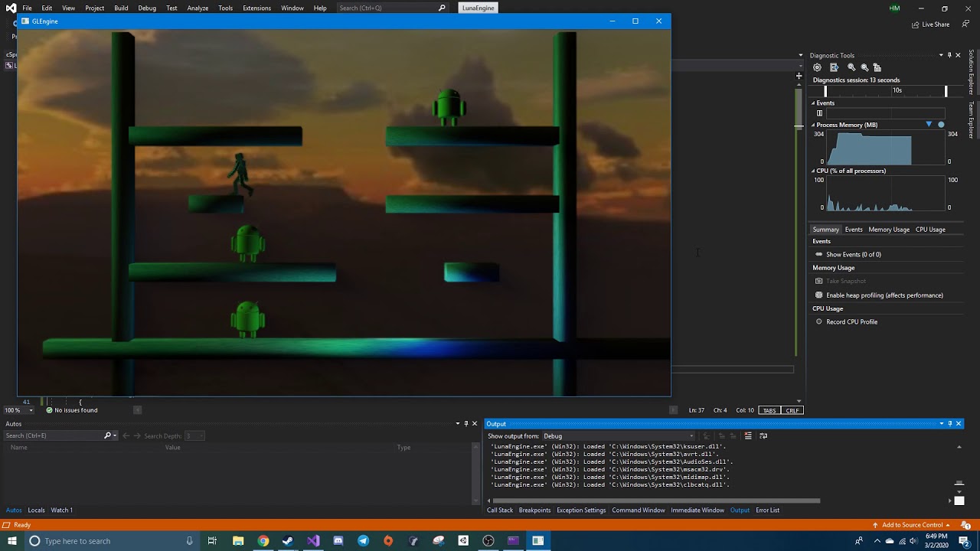Screen dimensions: 980x551
Task: Switch to the Error List tab
Action: [x=767, y=510]
